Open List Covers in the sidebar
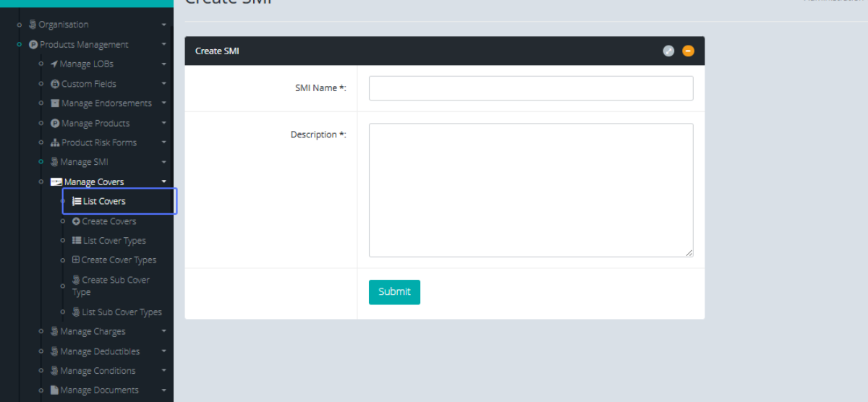 click(x=104, y=202)
